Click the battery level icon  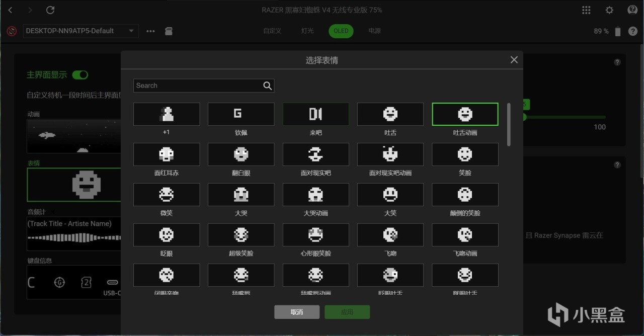click(x=618, y=31)
